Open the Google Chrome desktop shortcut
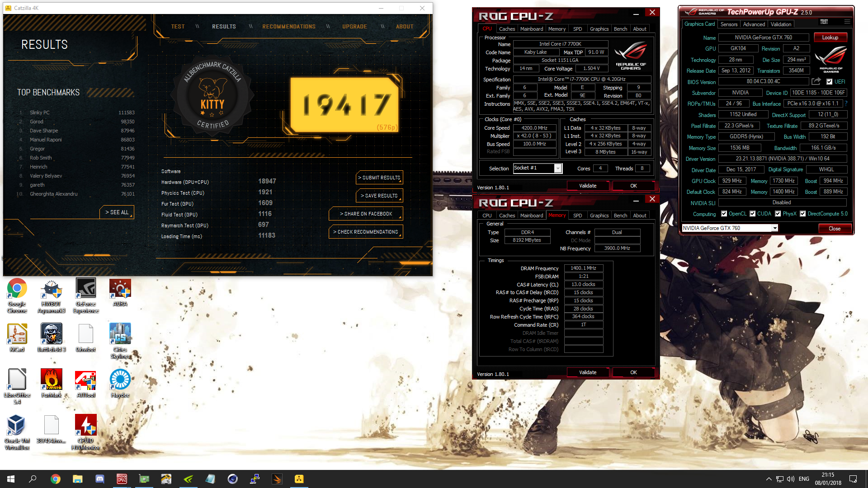The image size is (868, 488). pos(17,296)
